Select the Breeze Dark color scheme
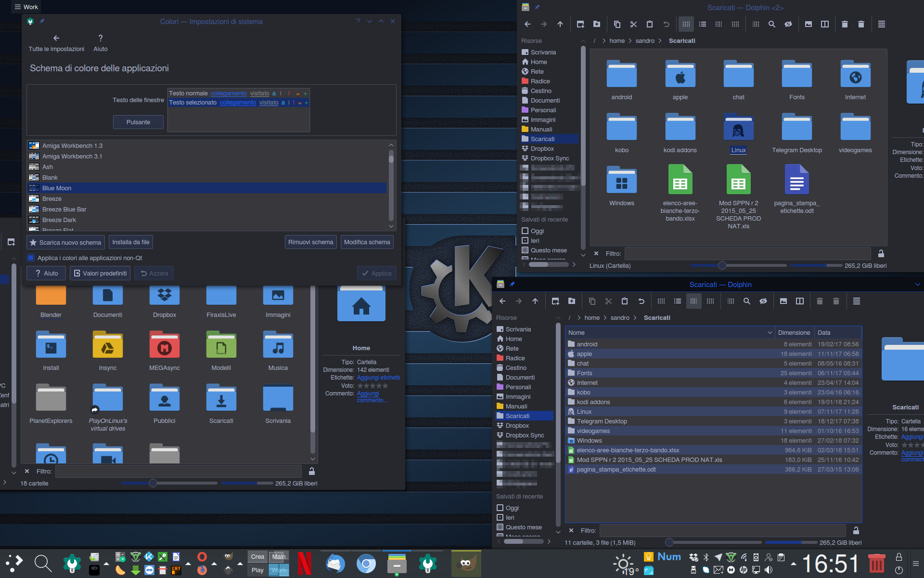 pos(207,220)
